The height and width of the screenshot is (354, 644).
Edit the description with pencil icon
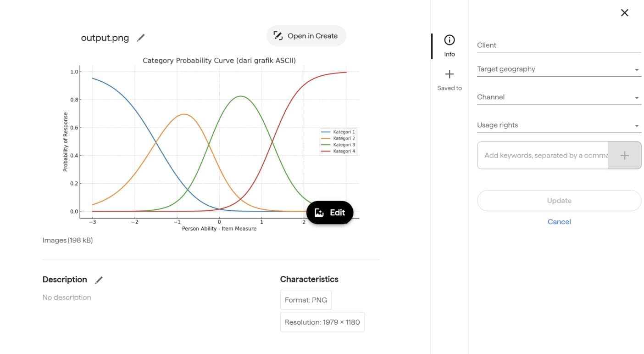[99, 280]
